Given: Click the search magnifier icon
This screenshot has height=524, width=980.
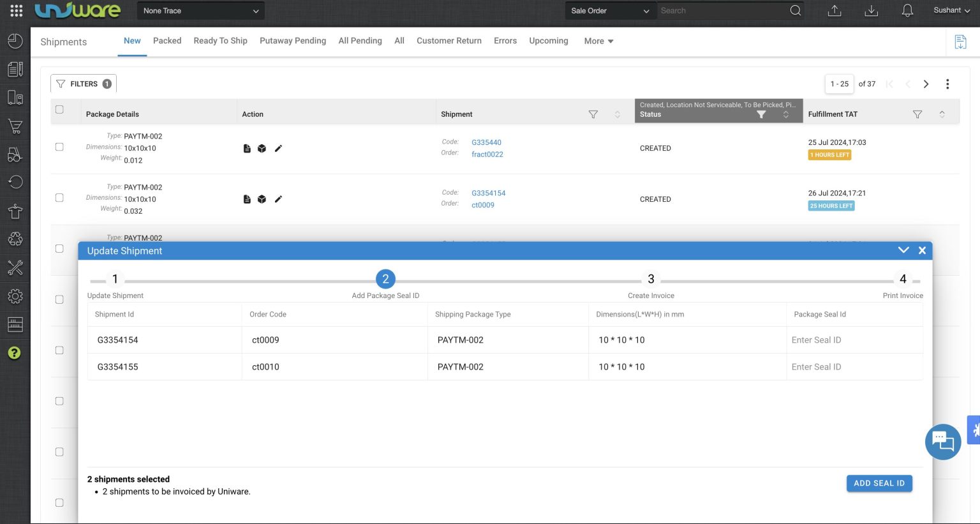Looking at the screenshot, I should pyautogui.click(x=795, y=11).
